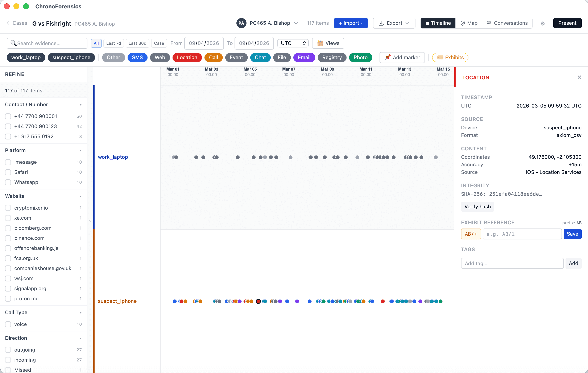Check the +1 917 555 0192 filter

click(8, 137)
